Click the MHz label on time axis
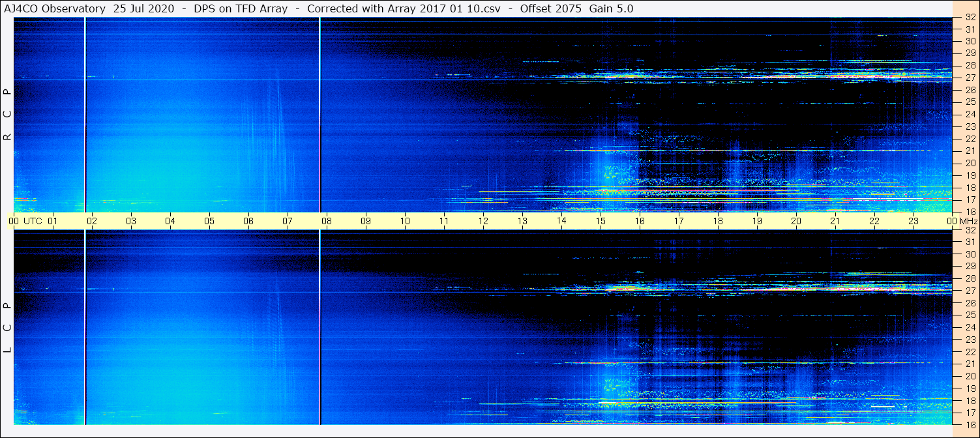This screenshot has height=438, width=980. (968, 221)
